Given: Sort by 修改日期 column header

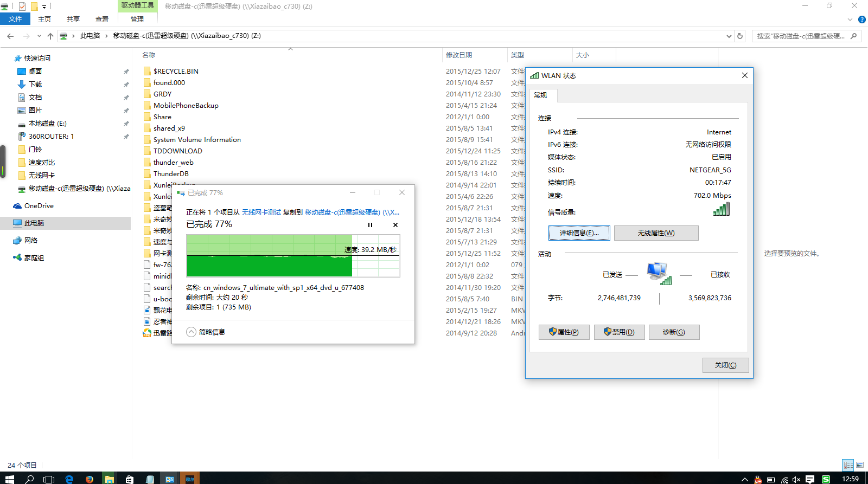Looking at the screenshot, I should (459, 55).
